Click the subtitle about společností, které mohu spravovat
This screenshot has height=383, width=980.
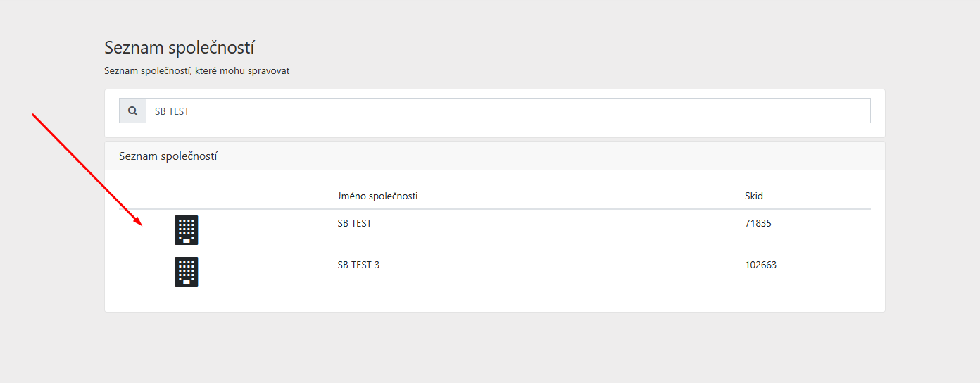point(196,70)
